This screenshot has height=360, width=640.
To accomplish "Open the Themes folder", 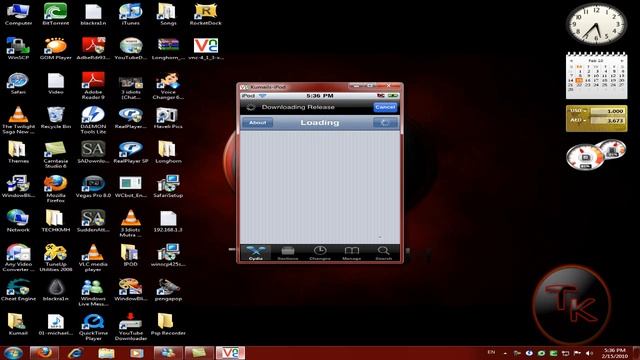I will pyautogui.click(x=18, y=152).
